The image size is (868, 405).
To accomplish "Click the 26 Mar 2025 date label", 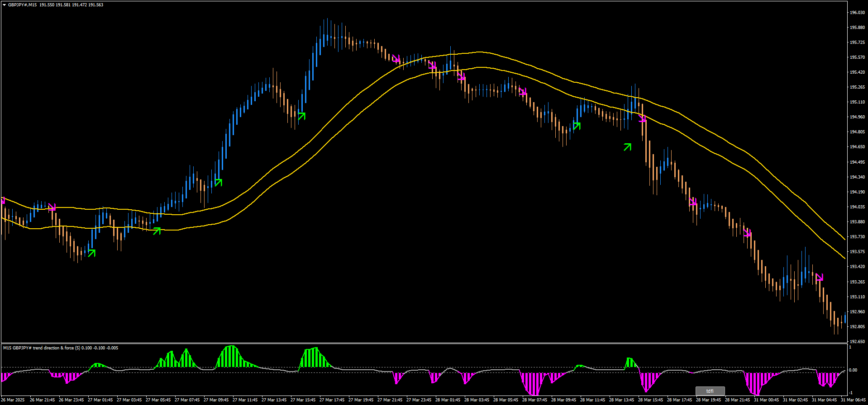I will pyautogui.click(x=13, y=400).
